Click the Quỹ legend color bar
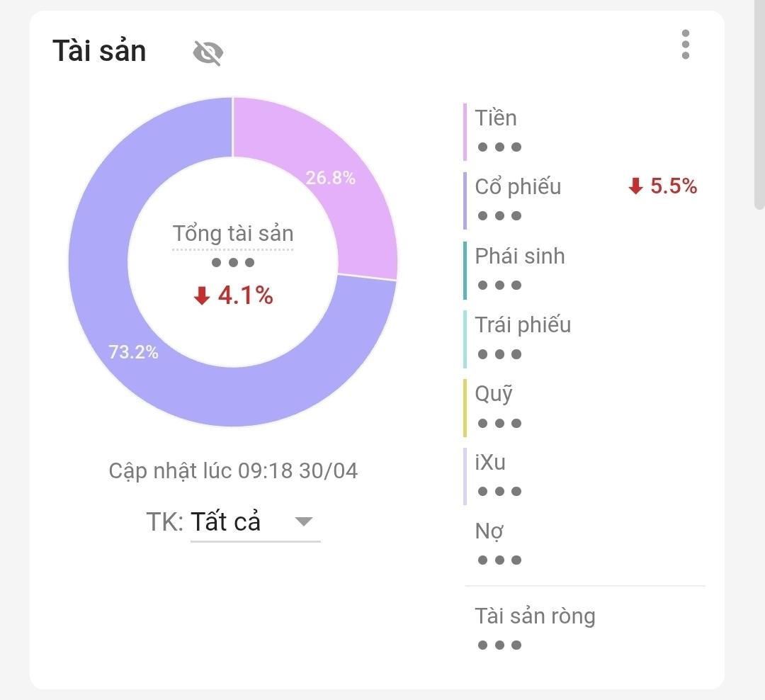This screenshot has width=765, height=700. coord(465,407)
